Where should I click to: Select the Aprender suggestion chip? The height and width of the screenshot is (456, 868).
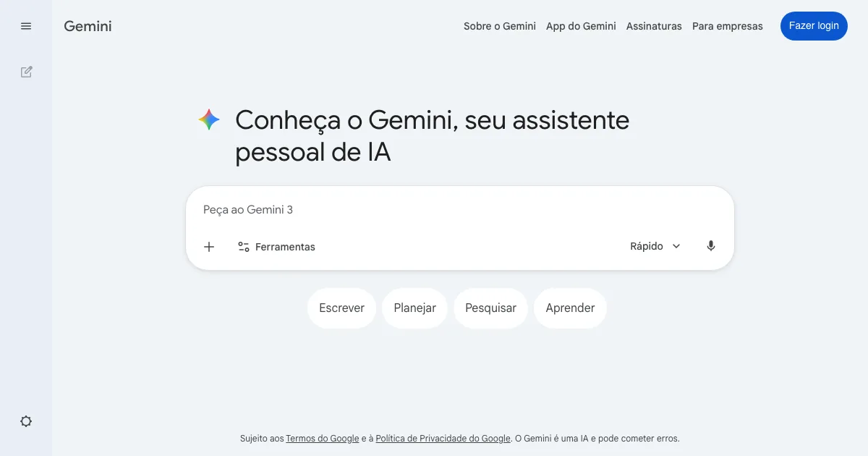point(570,308)
